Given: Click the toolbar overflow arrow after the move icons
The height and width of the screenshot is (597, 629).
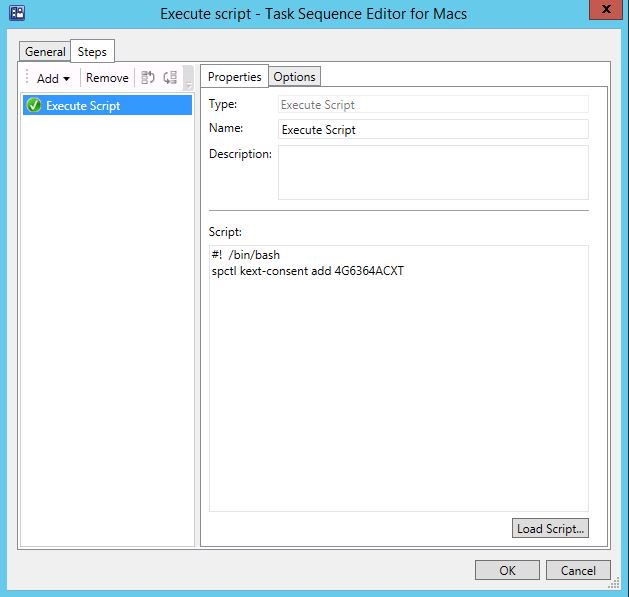Looking at the screenshot, I should [188, 81].
